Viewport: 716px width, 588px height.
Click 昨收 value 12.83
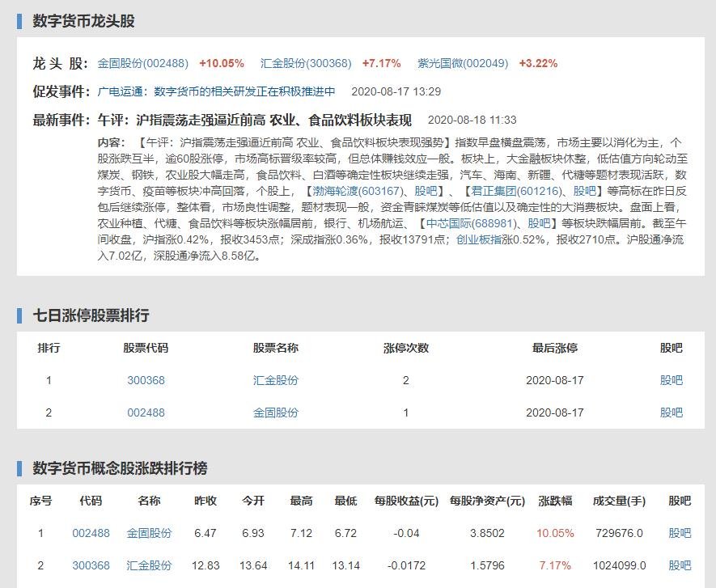click(x=205, y=565)
